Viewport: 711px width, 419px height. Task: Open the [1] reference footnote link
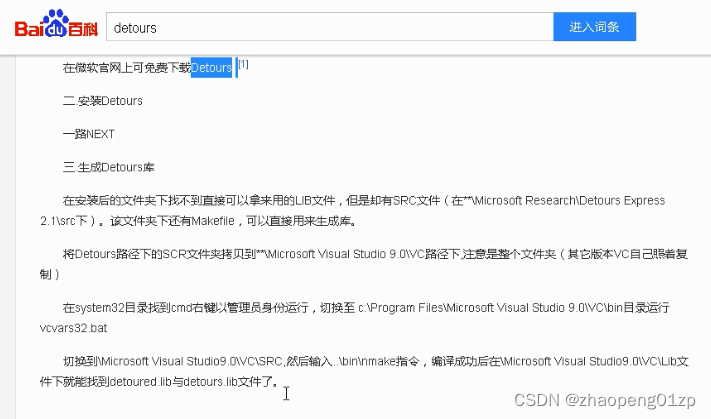pos(243,64)
